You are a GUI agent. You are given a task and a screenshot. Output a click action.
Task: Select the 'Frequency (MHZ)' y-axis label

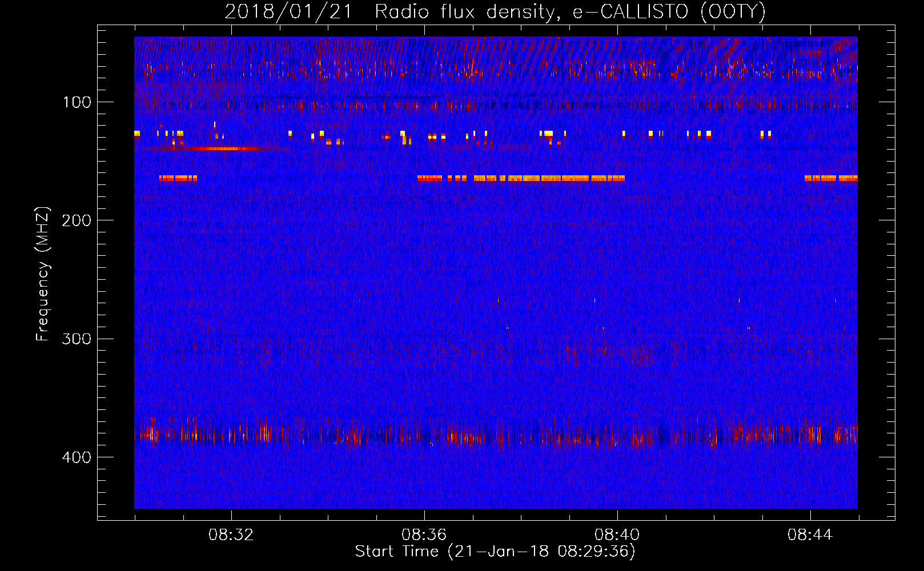[x=43, y=274]
